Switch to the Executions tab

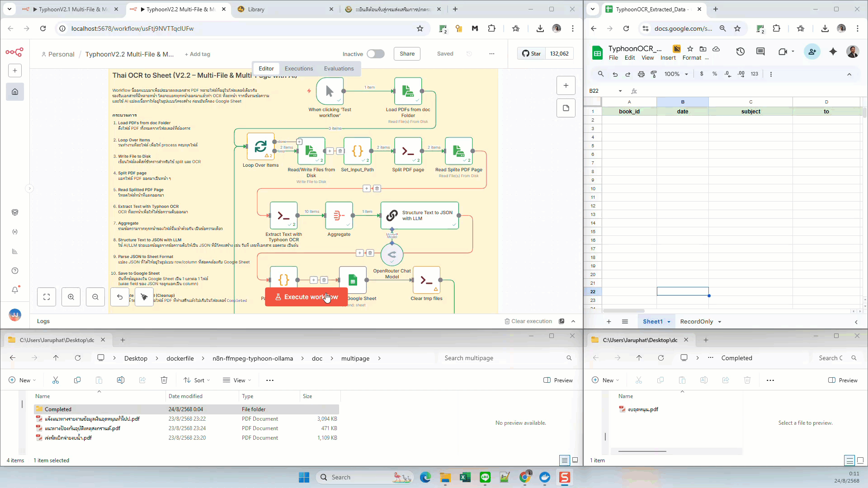pyautogui.click(x=298, y=69)
